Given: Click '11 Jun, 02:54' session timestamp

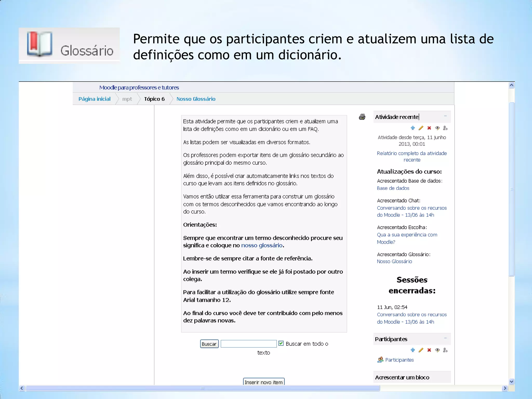Looking at the screenshot, I should pyautogui.click(x=392, y=307).
